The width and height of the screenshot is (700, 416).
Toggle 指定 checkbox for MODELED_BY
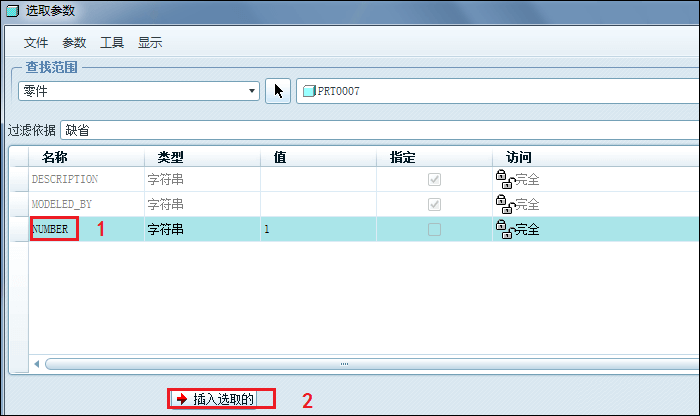click(x=434, y=204)
